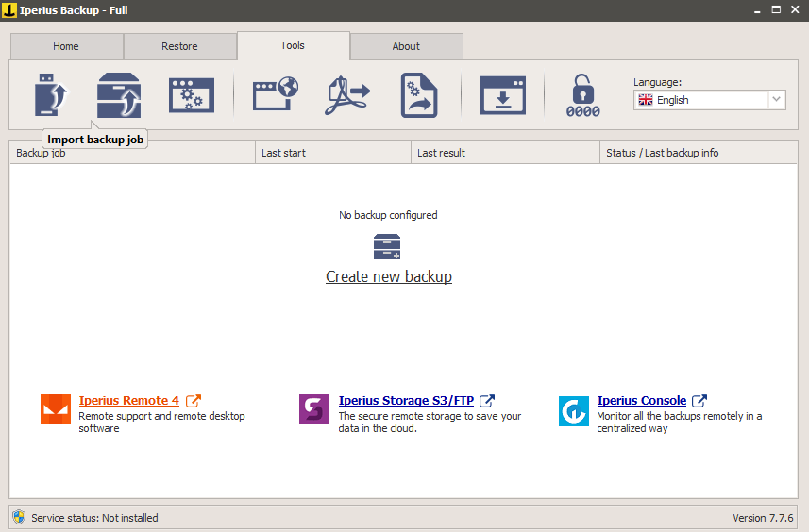
Task: Click the Service status: Not installed text
Action: point(95,518)
